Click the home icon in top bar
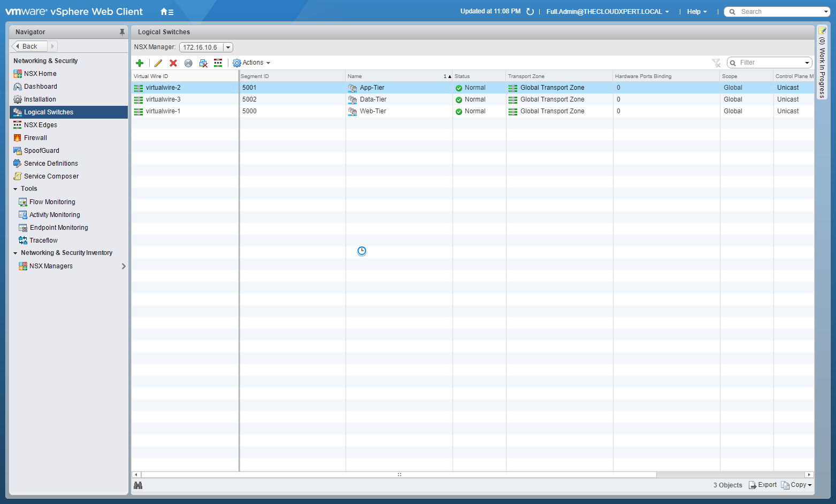The image size is (836, 504). 167,12
